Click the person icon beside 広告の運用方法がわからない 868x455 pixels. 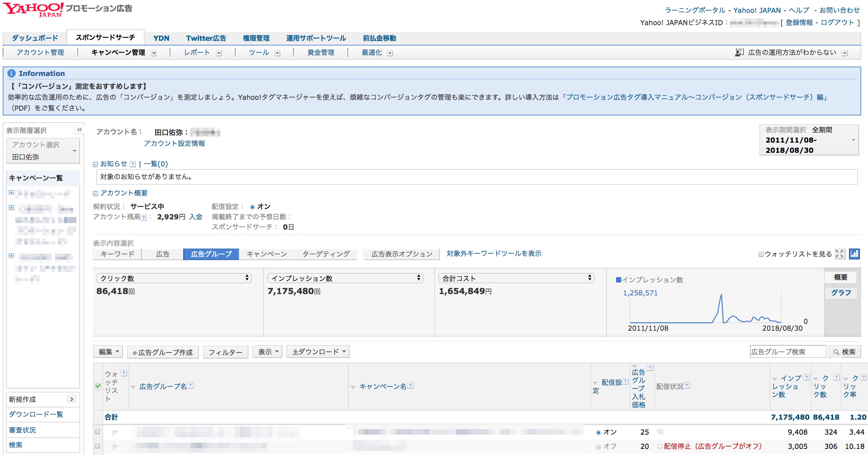(739, 52)
